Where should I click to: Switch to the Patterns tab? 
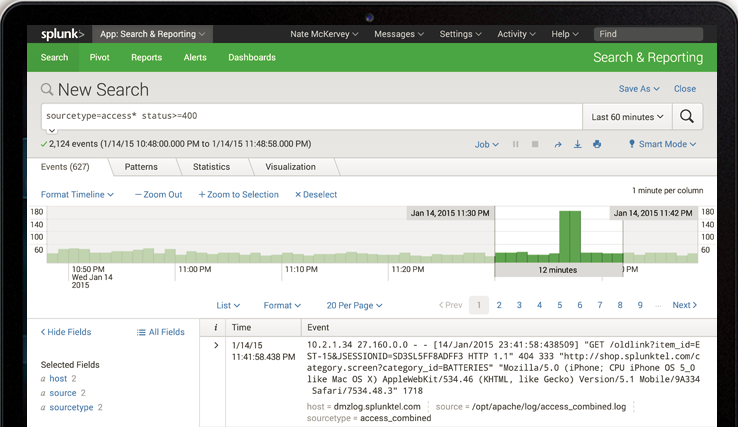(x=141, y=167)
